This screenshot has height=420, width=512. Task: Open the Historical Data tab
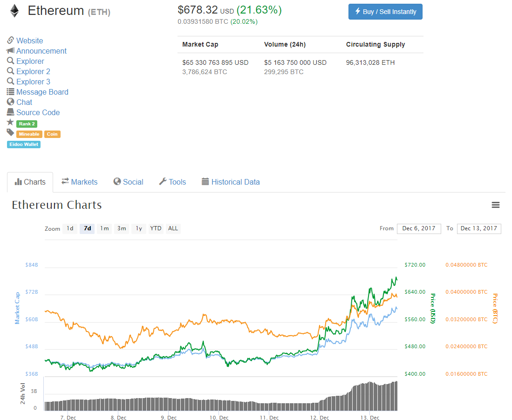tap(231, 182)
